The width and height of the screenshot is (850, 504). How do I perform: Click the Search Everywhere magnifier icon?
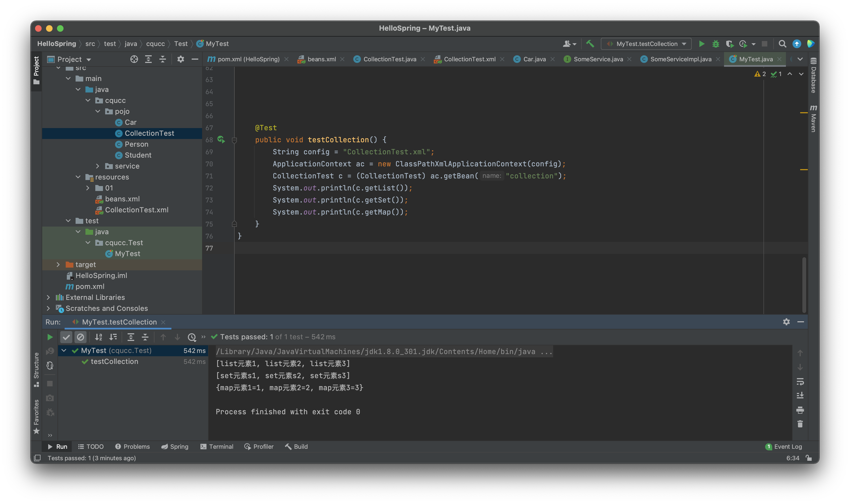coord(782,44)
